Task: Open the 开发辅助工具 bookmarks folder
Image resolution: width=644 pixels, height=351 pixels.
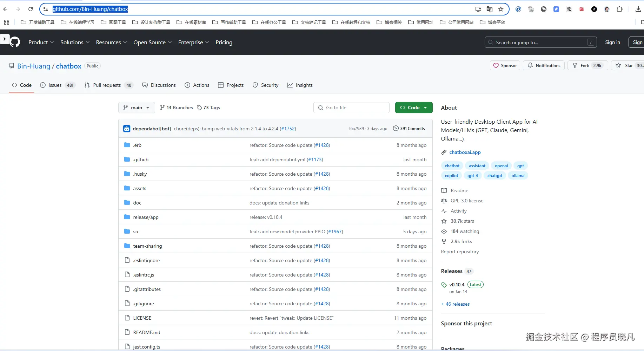Action: [38, 22]
